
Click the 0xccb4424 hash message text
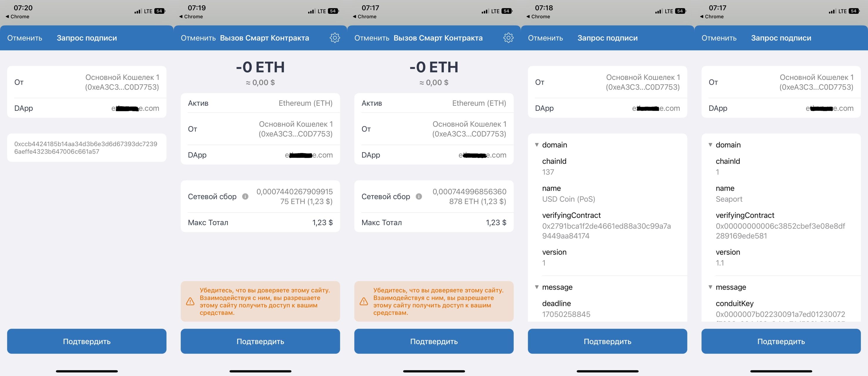[x=85, y=147]
